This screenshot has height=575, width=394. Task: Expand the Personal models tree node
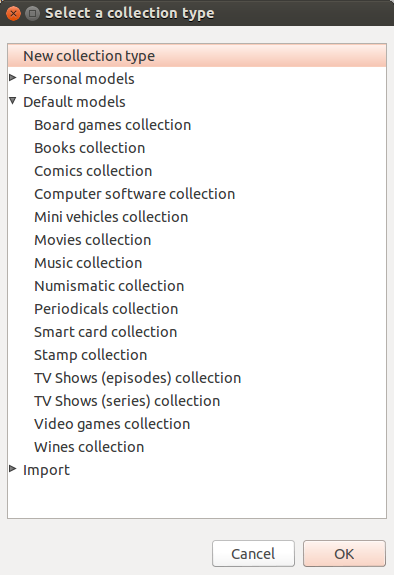13,78
